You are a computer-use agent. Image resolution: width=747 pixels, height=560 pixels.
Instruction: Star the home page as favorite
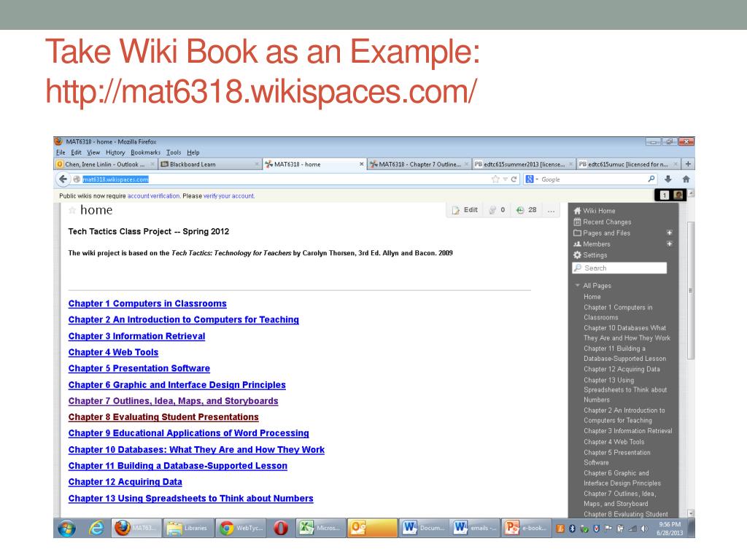coord(72,211)
